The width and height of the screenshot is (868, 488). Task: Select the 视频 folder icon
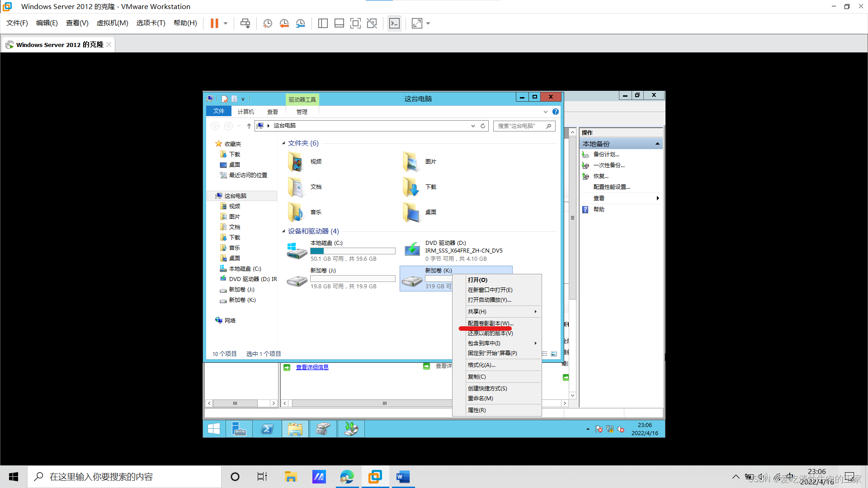296,162
